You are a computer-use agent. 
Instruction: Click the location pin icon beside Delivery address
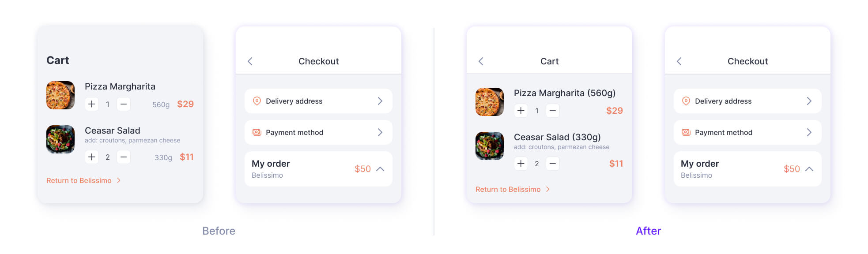pyautogui.click(x=257, y=101)
